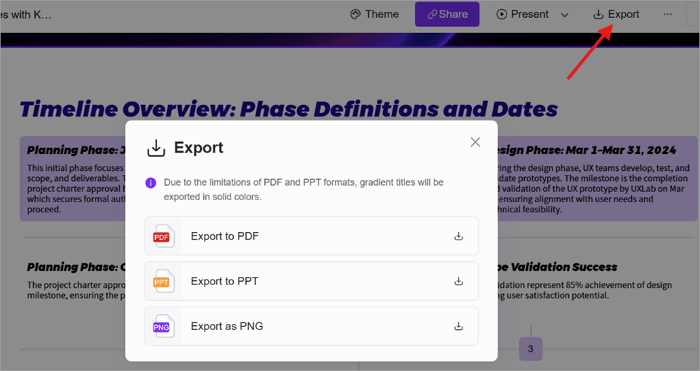Expand the Present dropdown chevron

[564, 15]
